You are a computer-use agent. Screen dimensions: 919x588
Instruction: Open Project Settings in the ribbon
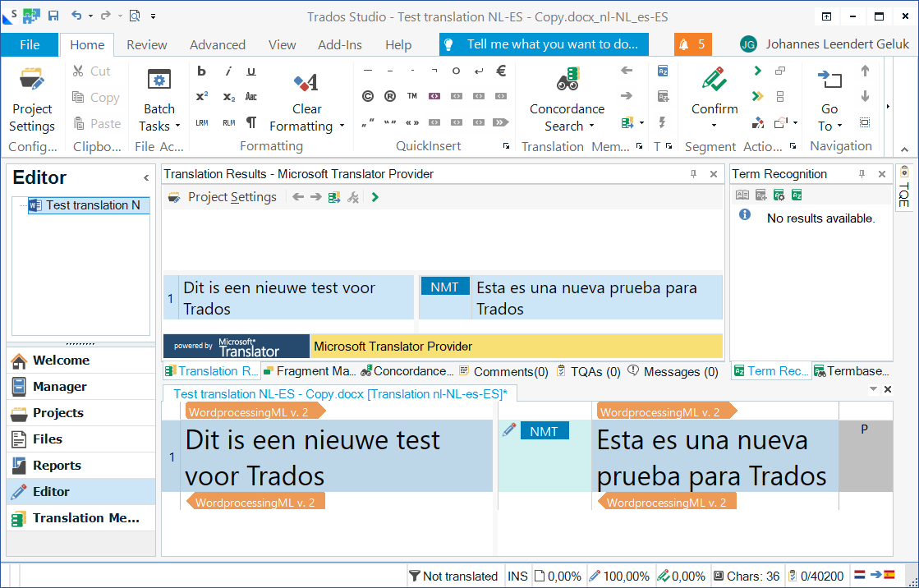point(32,99)
